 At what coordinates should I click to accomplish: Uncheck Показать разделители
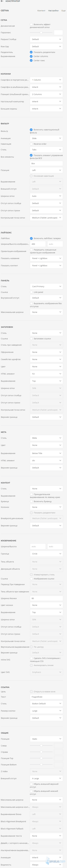(31, 52)
